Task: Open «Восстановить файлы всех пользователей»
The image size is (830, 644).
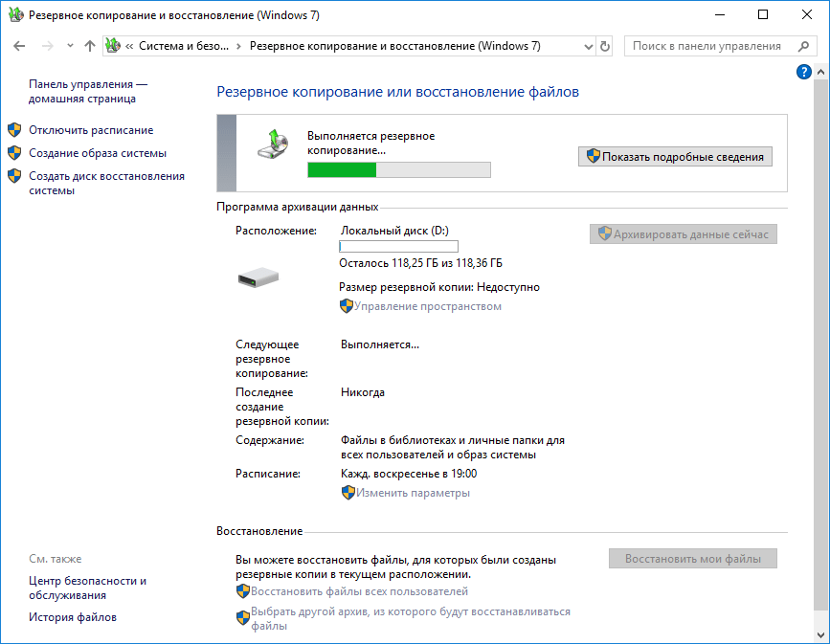Action: click(359, 591)
